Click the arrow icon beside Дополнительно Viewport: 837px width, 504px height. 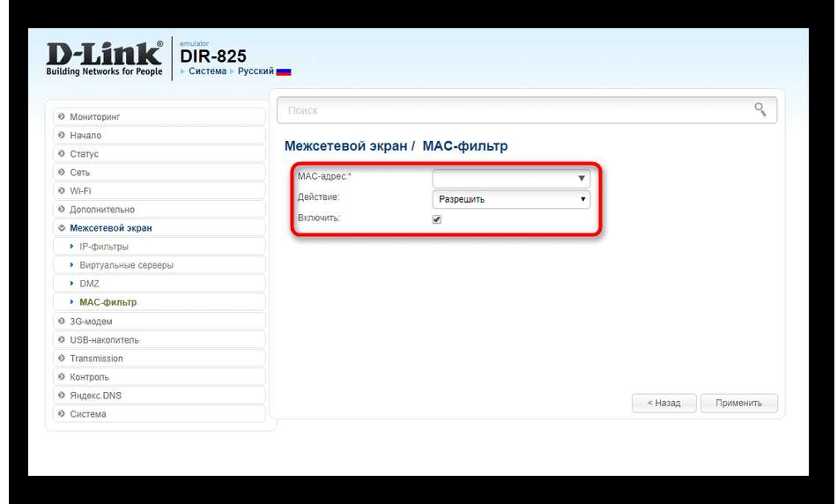pyautogui.click(x=62, y=210)
